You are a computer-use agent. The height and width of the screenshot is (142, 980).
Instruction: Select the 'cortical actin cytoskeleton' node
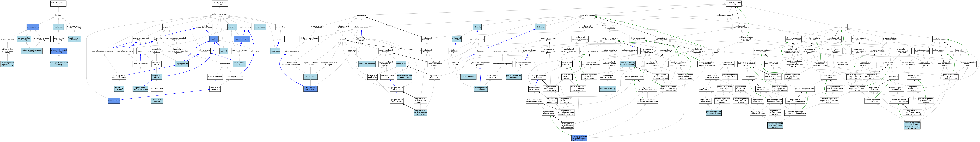click(215, 89)
